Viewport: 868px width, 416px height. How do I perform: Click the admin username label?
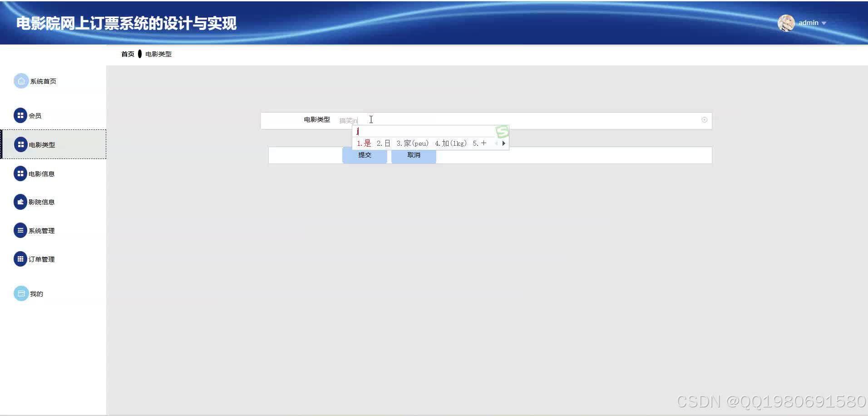pos(809,23)
